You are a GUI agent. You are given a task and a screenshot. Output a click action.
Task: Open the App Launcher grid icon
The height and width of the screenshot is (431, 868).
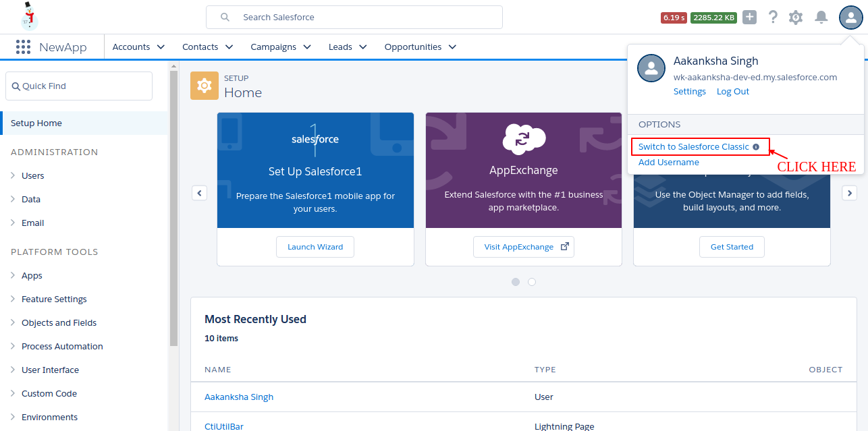23,47
